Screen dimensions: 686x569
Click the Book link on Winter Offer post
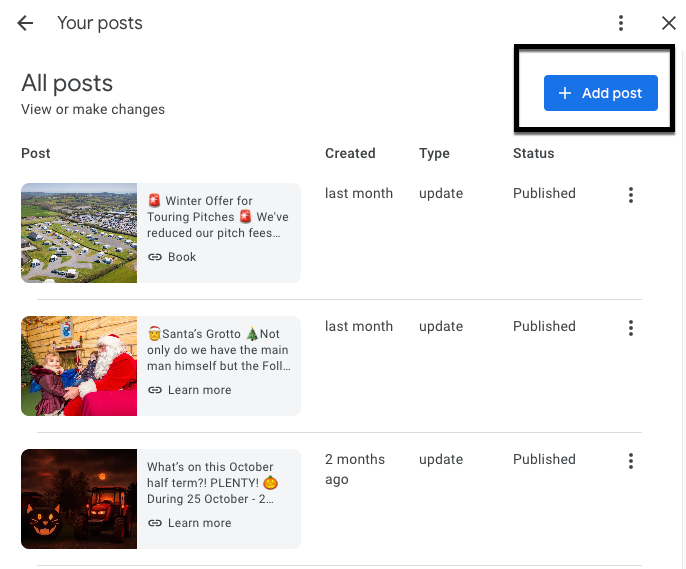(x=182, y=257)
